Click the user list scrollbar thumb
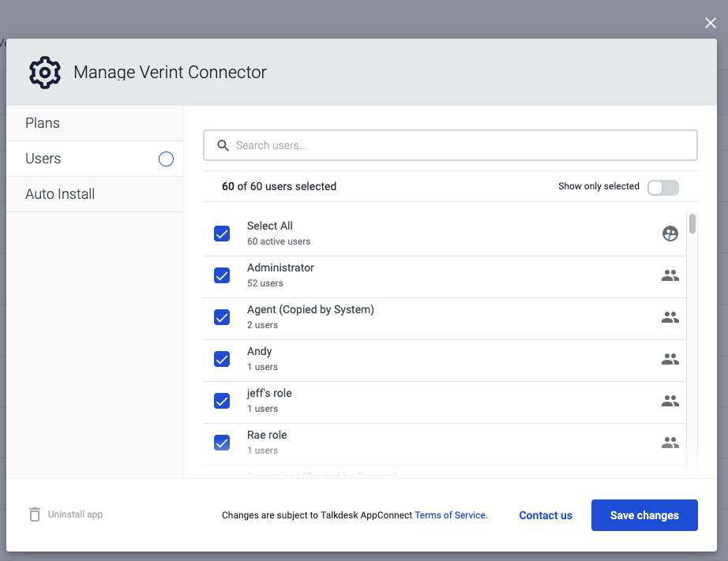728x561 pixels. 692,223
